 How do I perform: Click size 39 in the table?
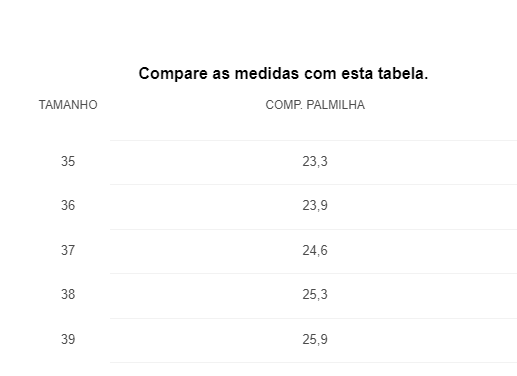tap(68, 339)
